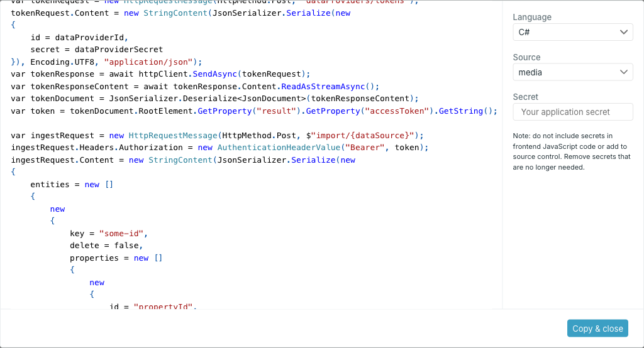
Task: Click the SendAsync method call text
Action: (215, 74)
